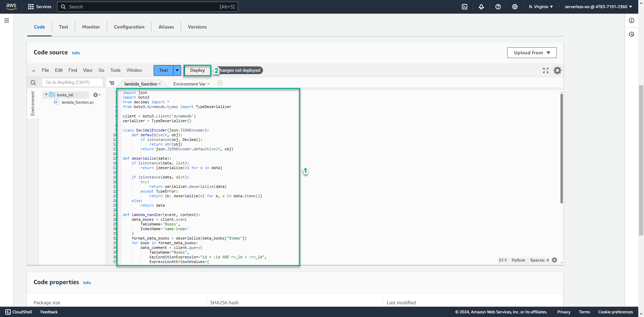Open Code source Info link
644x317 pixels.
click(76, 53)
